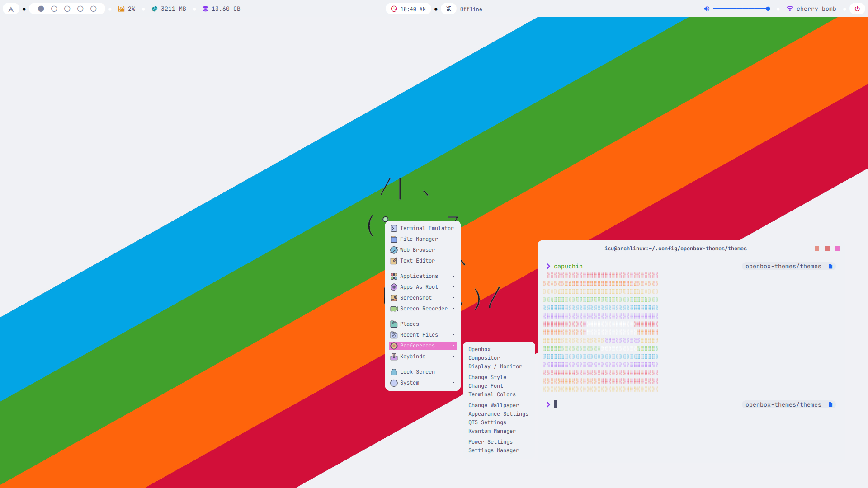Screen dimensions: 868x488
Task: Click the Terminal Emulator icon in the menu
Action: 394,229
